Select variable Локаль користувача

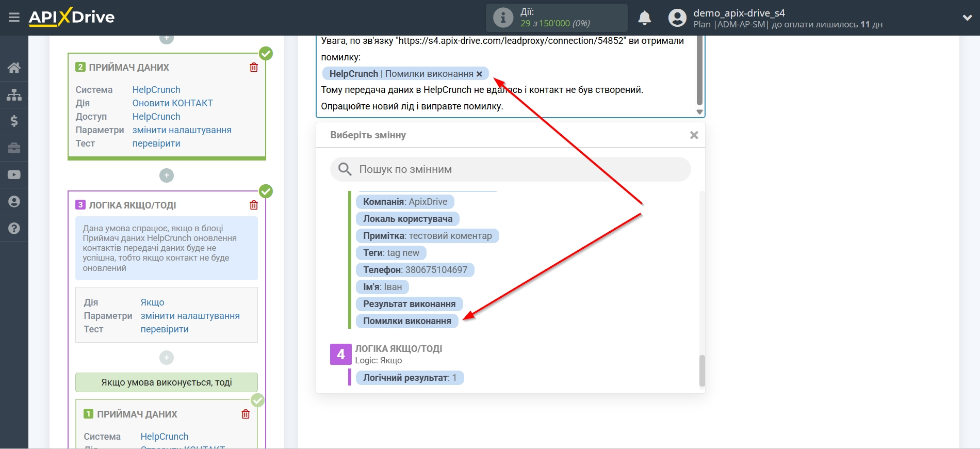coord(407,219)
